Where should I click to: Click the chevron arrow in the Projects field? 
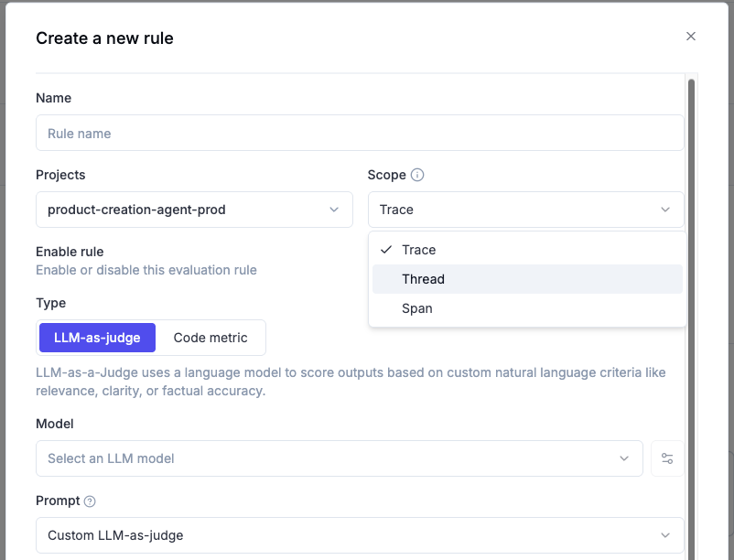tap(334, 210)
